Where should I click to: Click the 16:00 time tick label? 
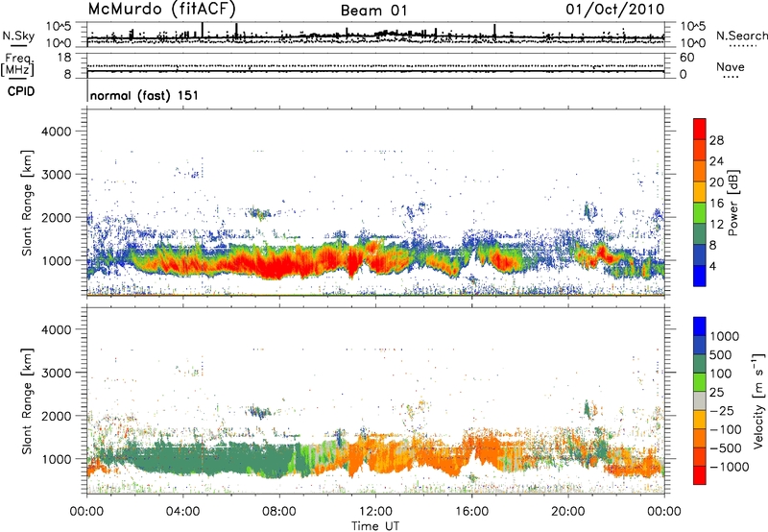tap(471, 512)
